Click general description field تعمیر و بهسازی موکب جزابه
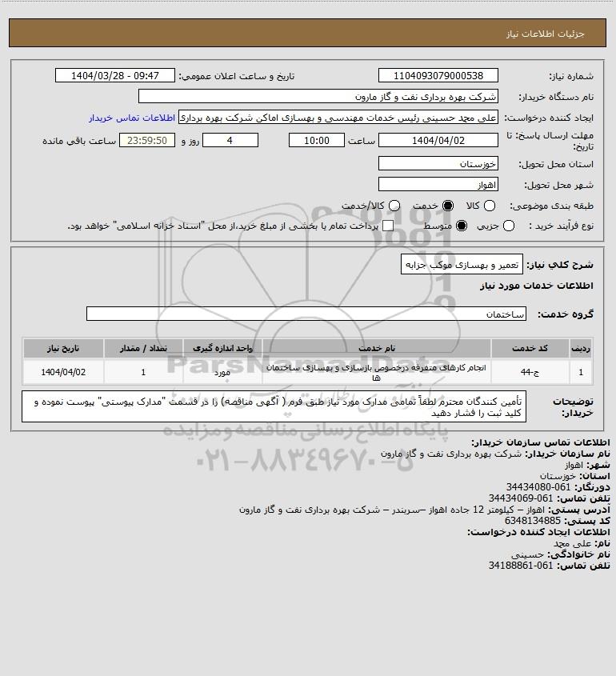 (462, 264)
